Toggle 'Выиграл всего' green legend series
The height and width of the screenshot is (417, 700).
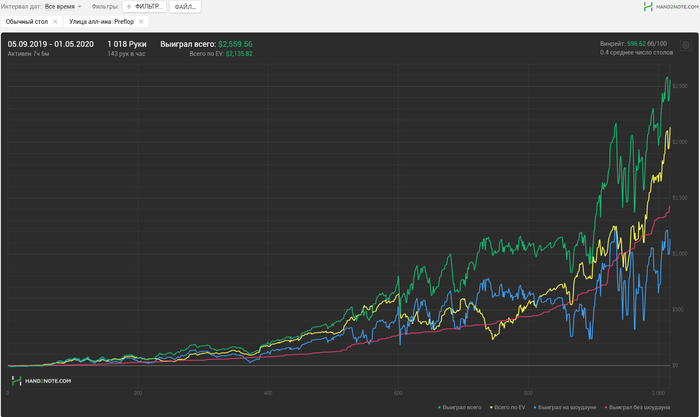pos(460,407)
